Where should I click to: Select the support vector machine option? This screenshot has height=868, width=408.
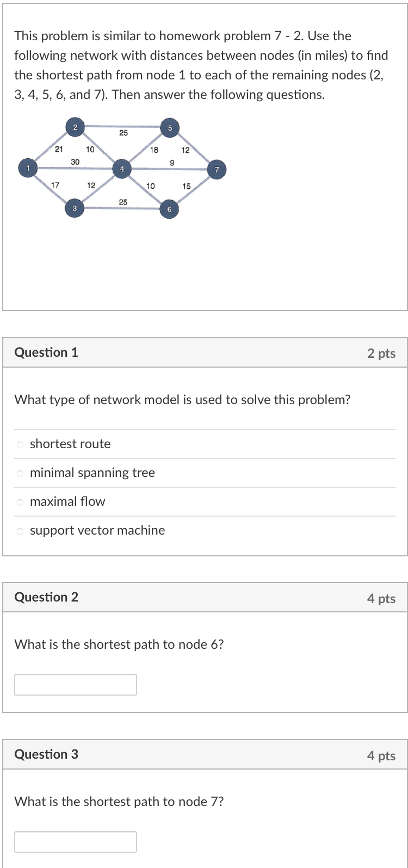(20, 530)
